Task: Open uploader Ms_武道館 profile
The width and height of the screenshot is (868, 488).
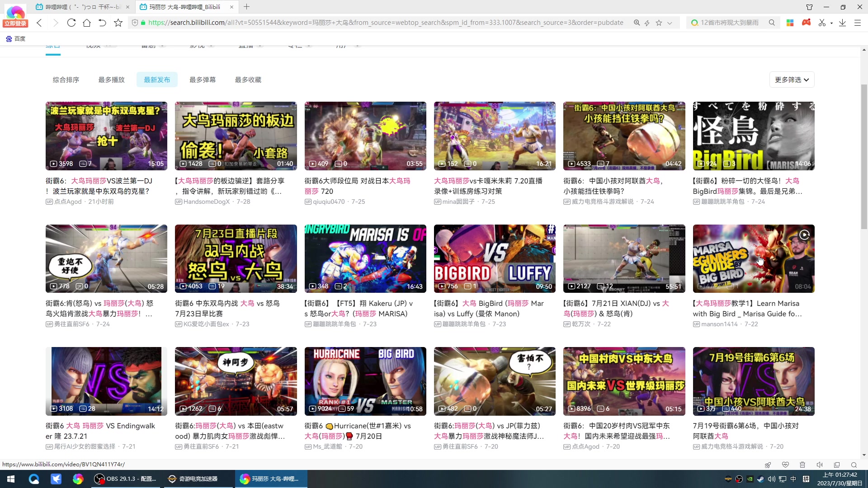Action: (327, 446)
